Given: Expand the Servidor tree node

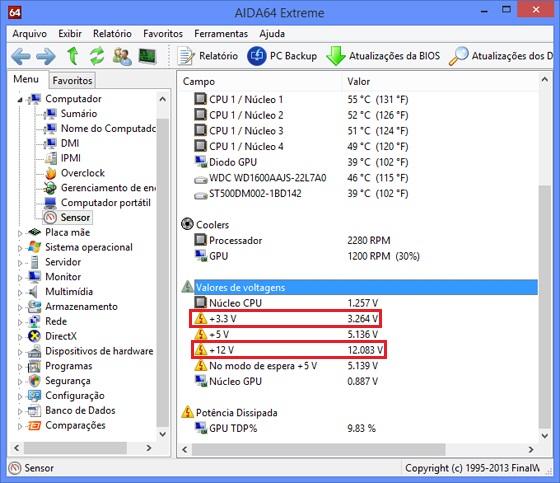Looking at the screenshot, I should [x=20, y=263].
